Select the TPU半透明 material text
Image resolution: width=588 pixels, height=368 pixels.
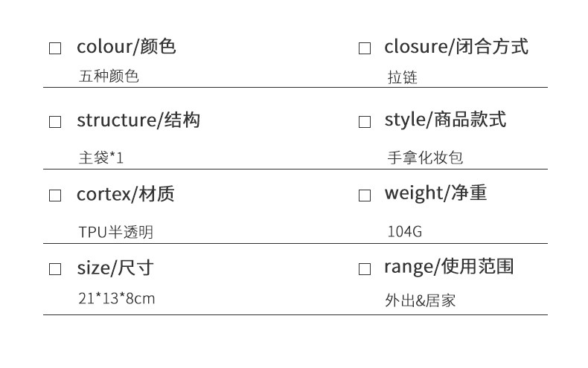(115, 232)
